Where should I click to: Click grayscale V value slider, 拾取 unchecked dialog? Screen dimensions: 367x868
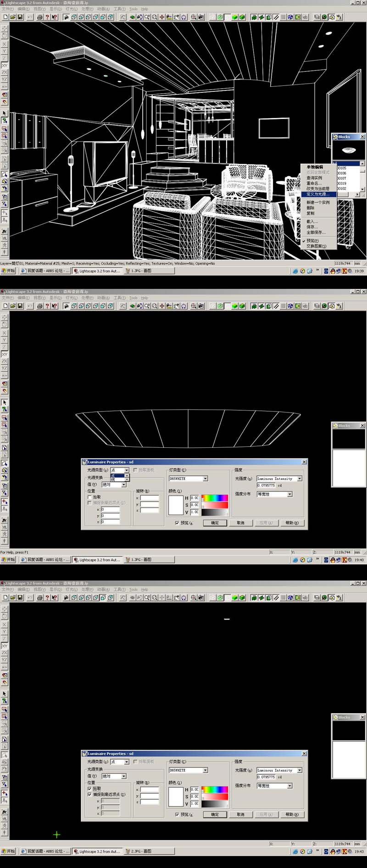215,512
